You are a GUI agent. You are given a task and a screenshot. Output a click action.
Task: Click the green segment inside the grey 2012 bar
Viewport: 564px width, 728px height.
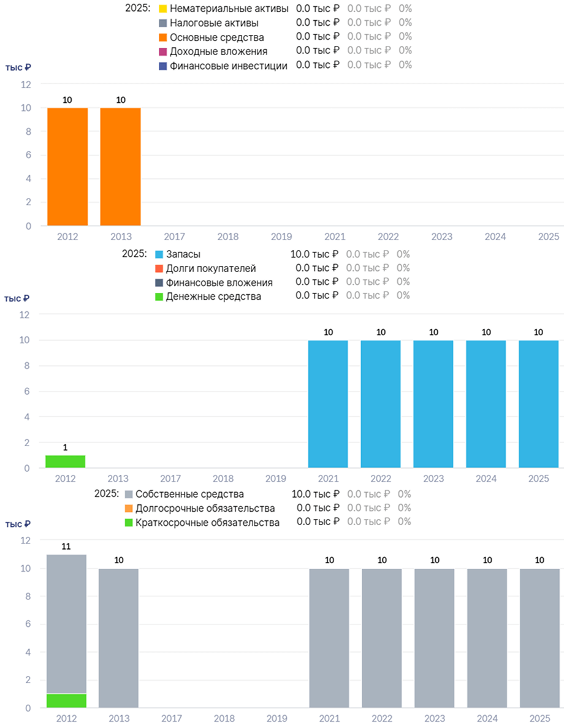(x=66, y=701)
